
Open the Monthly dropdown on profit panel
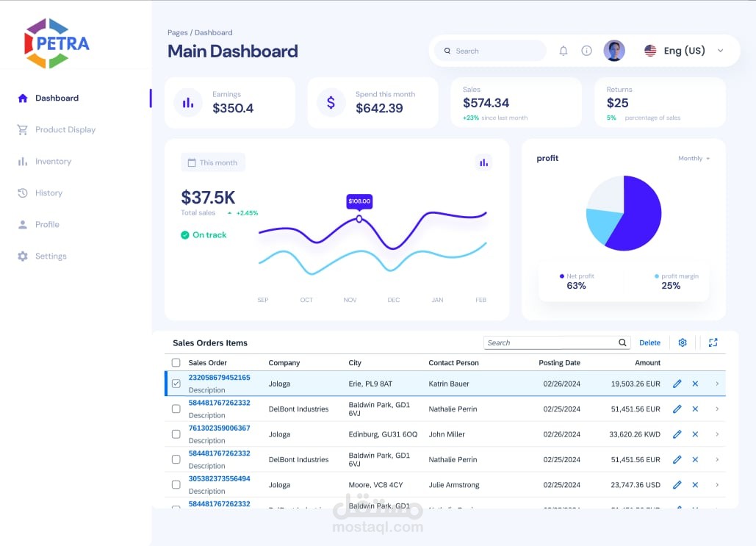click(693, 158)
